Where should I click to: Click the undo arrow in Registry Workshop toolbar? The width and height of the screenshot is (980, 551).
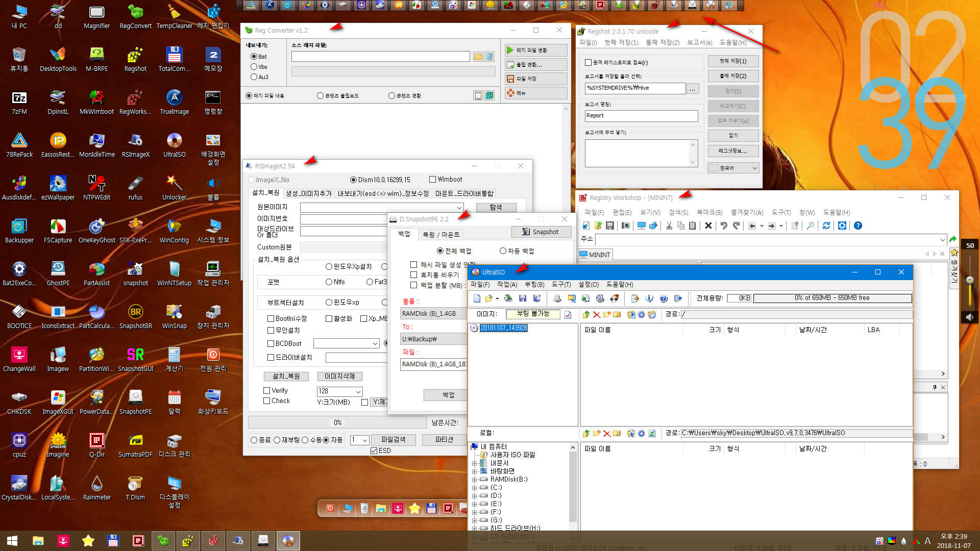723,226
